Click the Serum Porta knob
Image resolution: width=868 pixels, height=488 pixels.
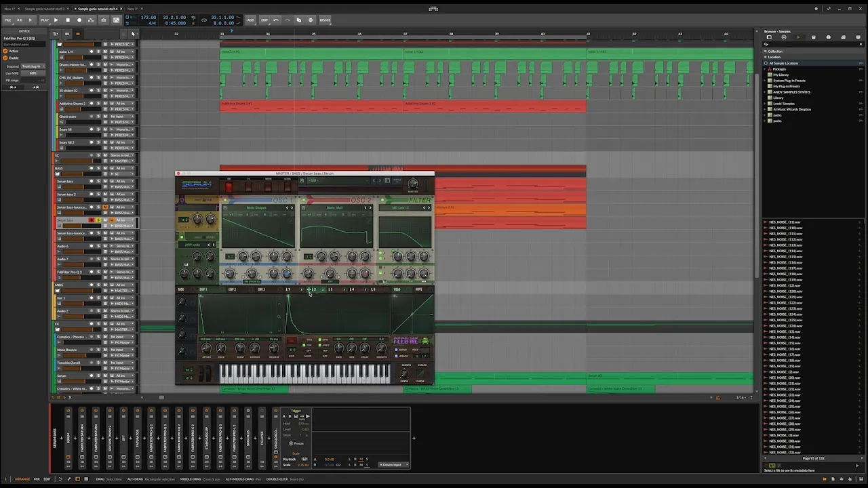pos(404,373)
